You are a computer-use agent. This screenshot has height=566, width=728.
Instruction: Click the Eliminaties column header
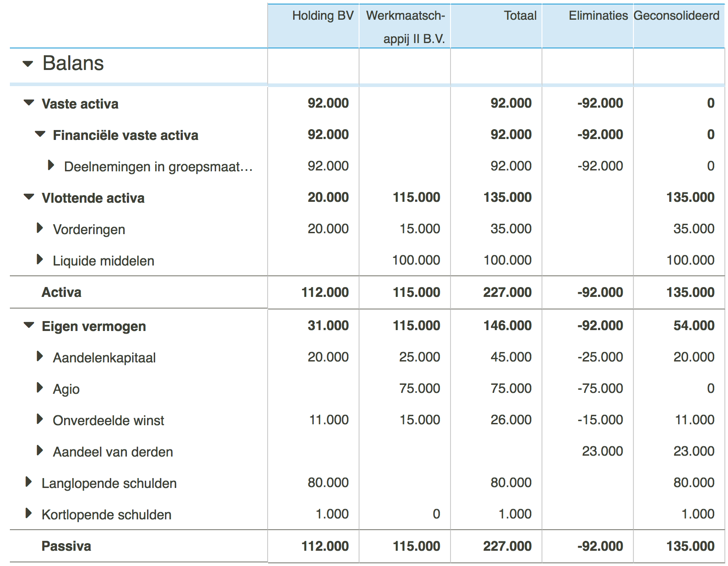coord(598,16)
